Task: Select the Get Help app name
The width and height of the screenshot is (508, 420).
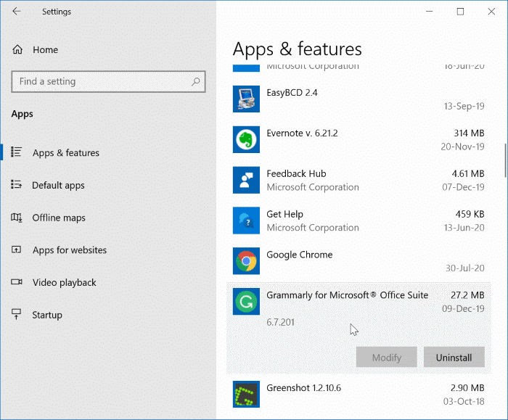Action: pyautogui.click(x=284, y=214)
